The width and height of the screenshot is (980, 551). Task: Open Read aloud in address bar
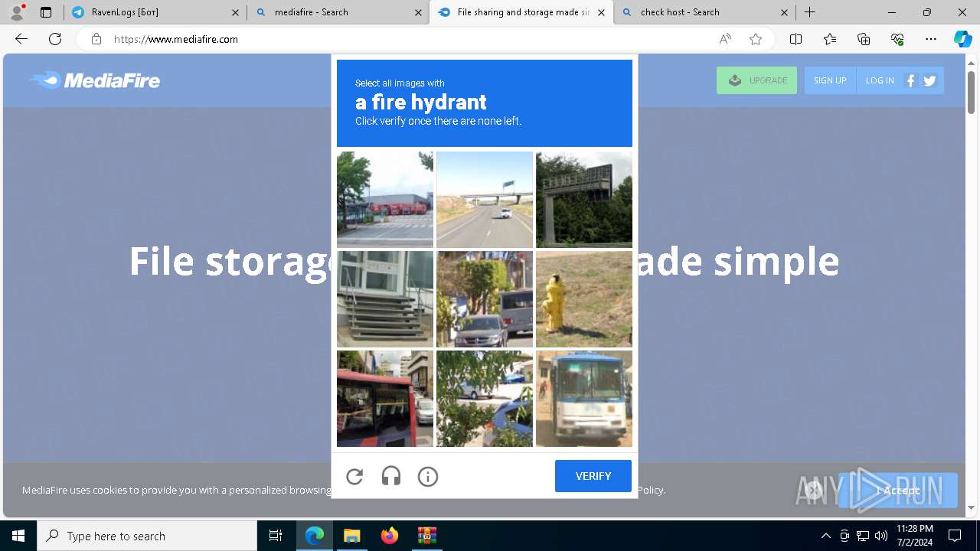tap(725, 39)
